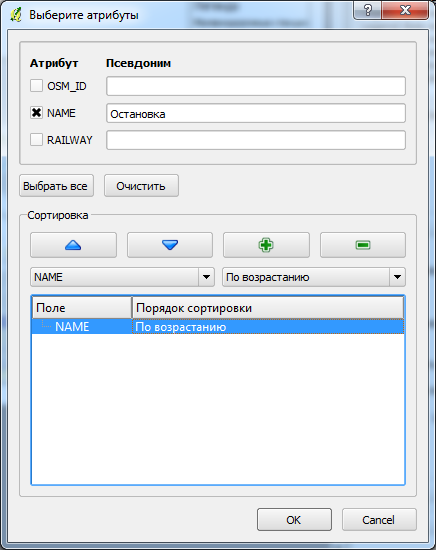The height and width of the screenshot is (550, 436).
Task: Click the QGIS icon in title bar
Action: point(16,15)
